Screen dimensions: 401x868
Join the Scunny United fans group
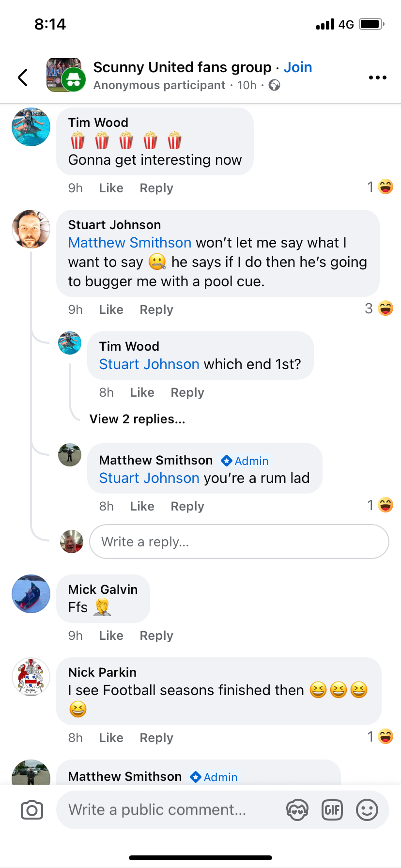[x=297, y=67]
